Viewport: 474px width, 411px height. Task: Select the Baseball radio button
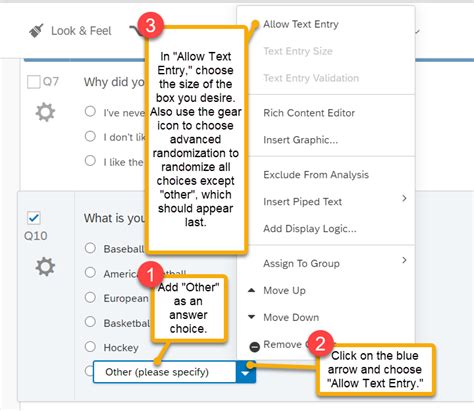click(x=90, y=248)
